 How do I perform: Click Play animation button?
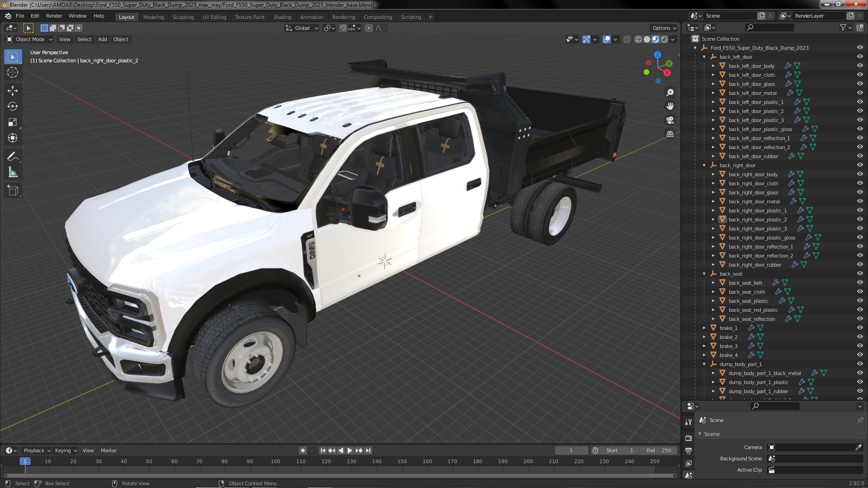(x=350, y=450)
